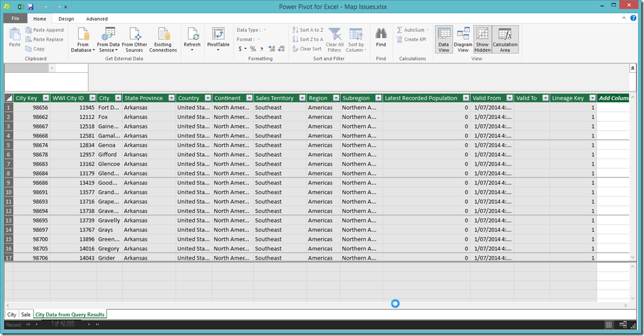644x336 pixels.
Task: Click AutoSum
Action: coord(413,30)
